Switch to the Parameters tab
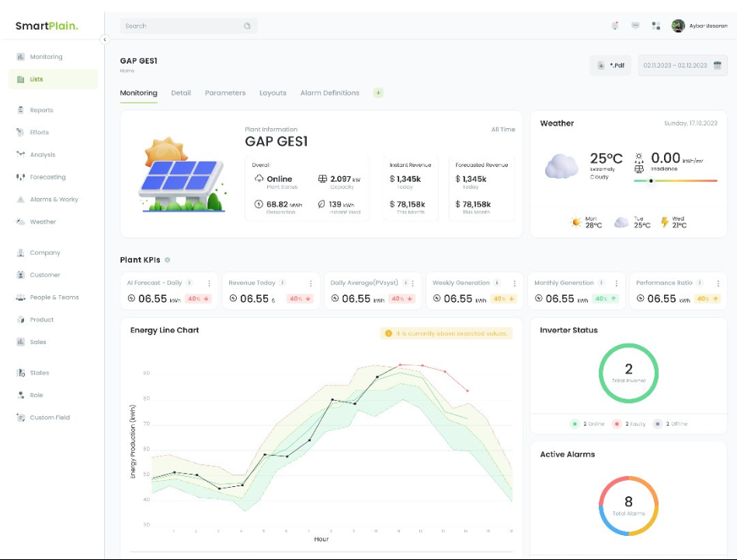Viewport: 737px width, 560px height. point(225,93)
